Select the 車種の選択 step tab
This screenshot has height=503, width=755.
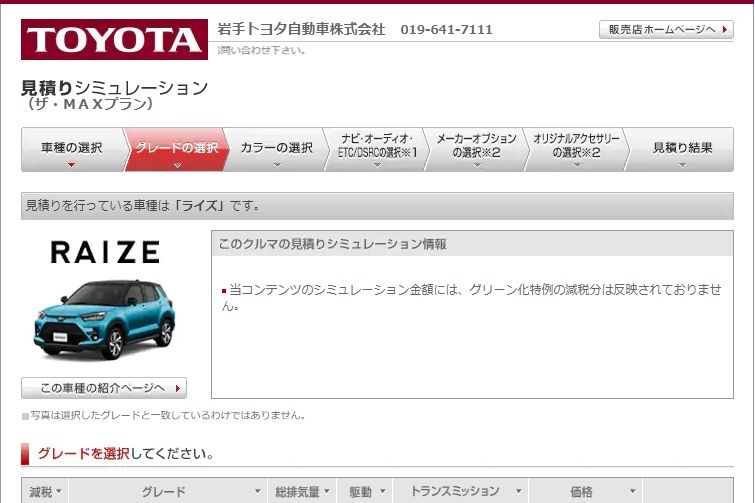[x=72, y=150]
